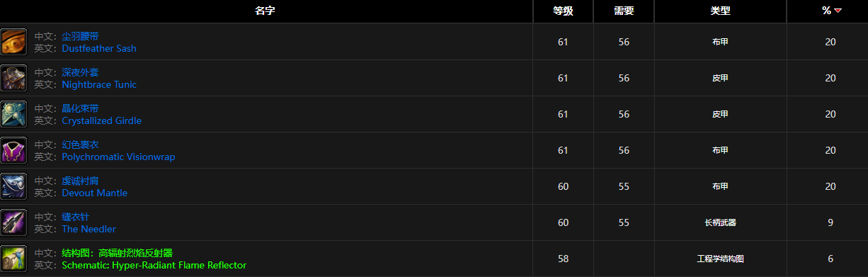Click the Dustfeather Sash item icon
This screenshot has width=868, height=277.
click(x=13, y=42)
